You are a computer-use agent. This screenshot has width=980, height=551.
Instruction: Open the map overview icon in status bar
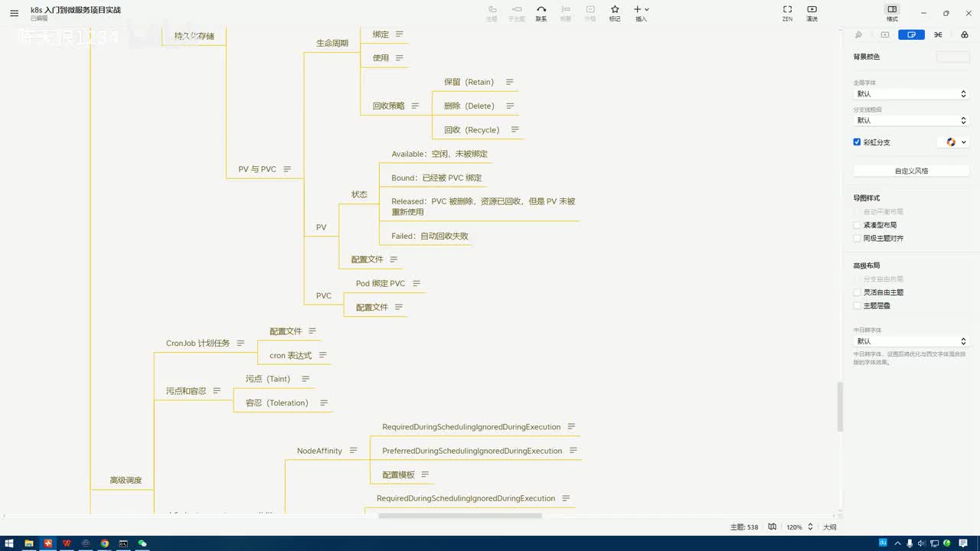tap(773, 527)
